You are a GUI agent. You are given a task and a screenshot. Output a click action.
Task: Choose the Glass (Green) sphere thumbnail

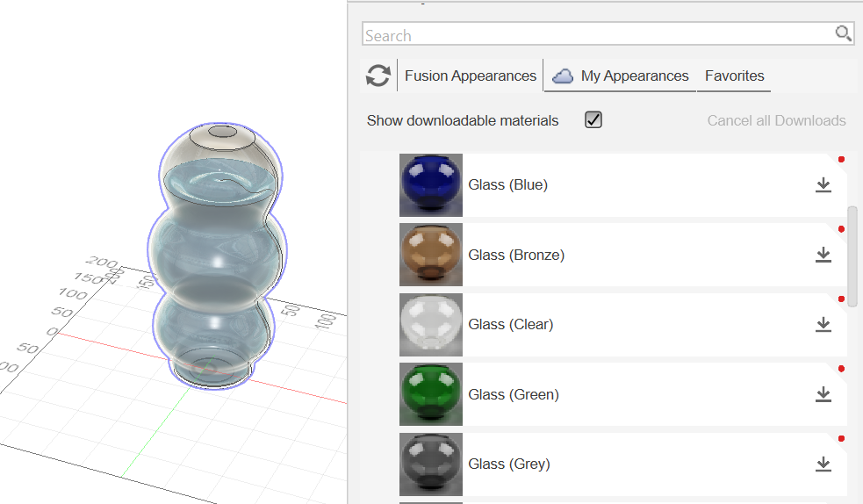tap(430, 394)
